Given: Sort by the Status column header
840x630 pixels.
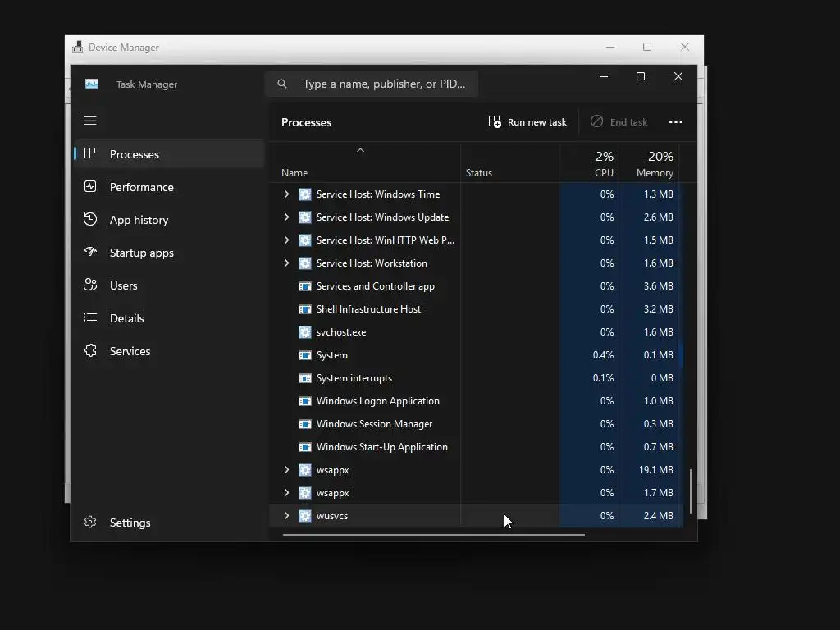Looking at the screenshot, I should click(509, 163).
